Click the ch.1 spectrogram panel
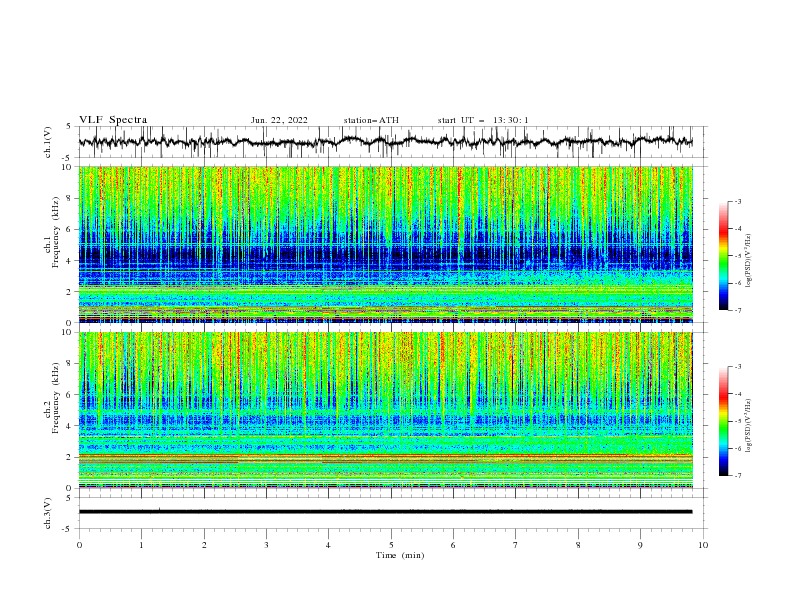792x612 pixels. point(385,244)
